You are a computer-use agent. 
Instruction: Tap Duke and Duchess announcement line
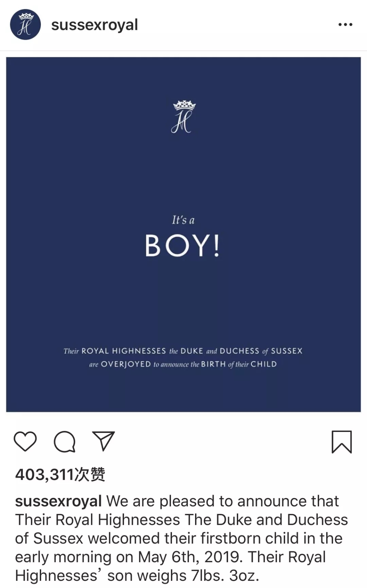click(x=183, y=351)
